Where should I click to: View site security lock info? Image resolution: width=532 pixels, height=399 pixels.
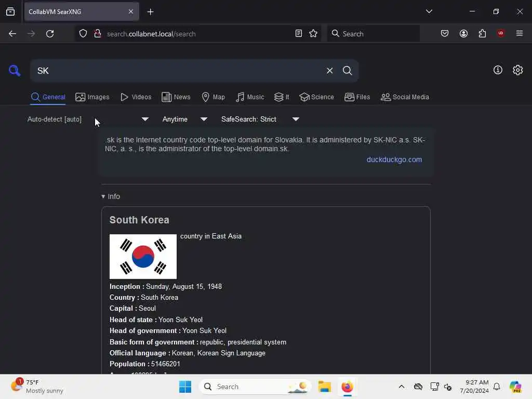[x=97, y=34]
